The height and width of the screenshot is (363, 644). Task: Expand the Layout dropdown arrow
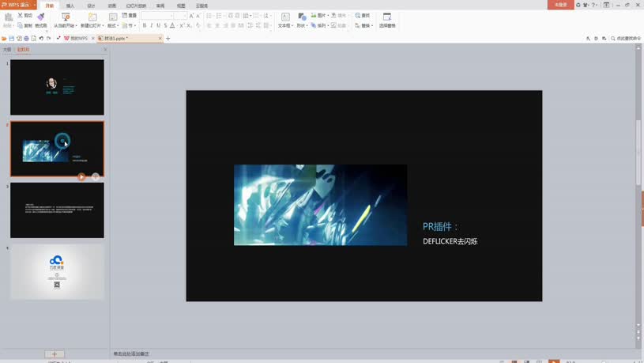[118, 25]
